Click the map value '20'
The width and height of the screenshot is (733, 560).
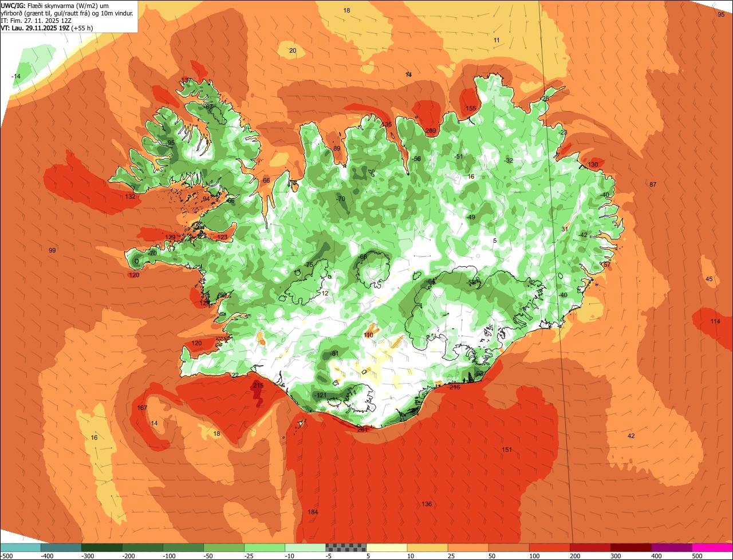tap(293, 50)
